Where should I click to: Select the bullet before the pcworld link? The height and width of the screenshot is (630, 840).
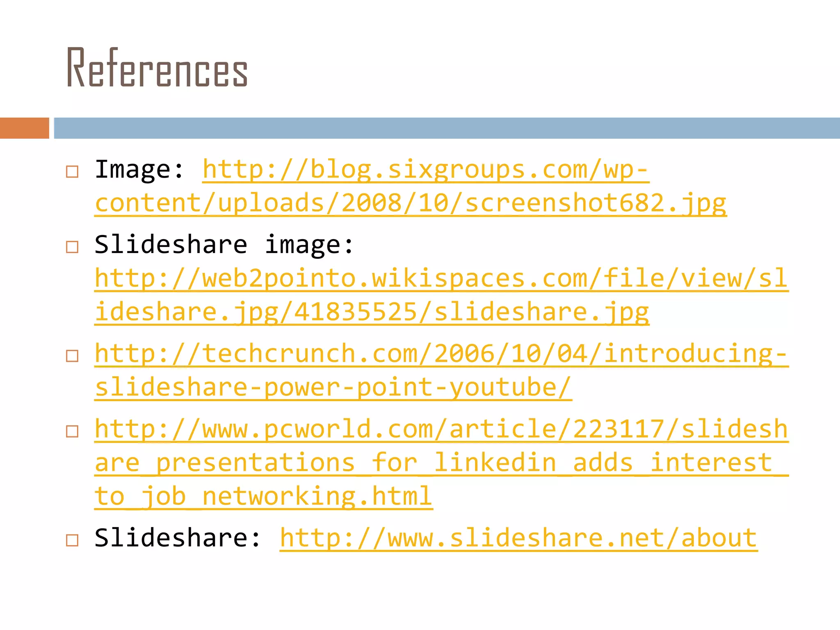pos(72,431)
